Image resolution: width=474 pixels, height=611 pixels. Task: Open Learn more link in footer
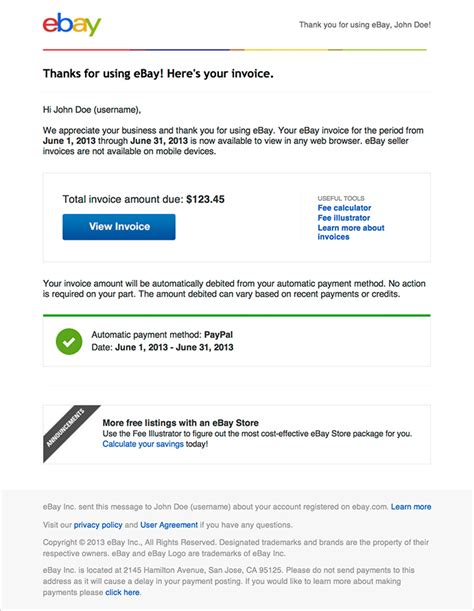[x=411, y=507]
